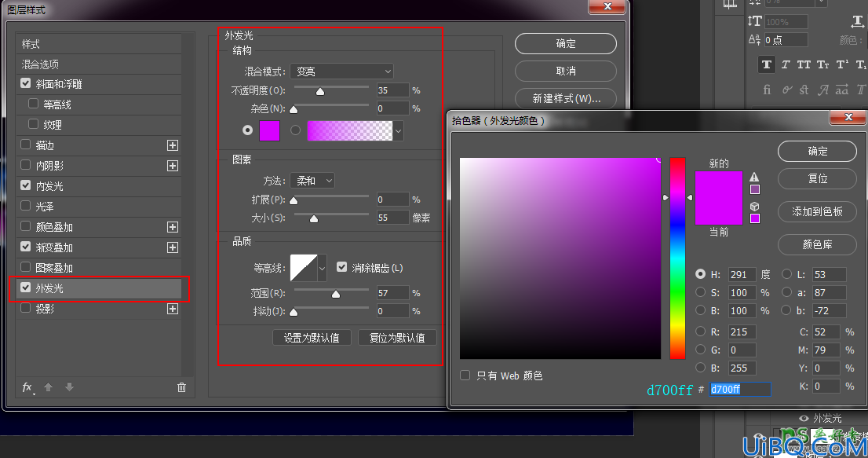Click the fi standard ligatures icon
The width and height of the screenshot is (868, 458).
click(x=767, y=90)
